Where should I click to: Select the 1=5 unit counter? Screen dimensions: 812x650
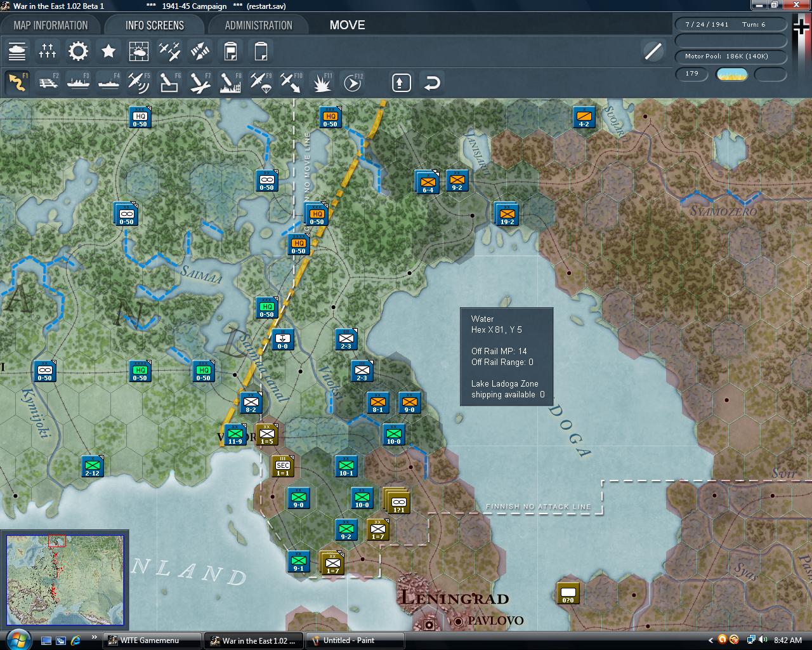[266, 435]
